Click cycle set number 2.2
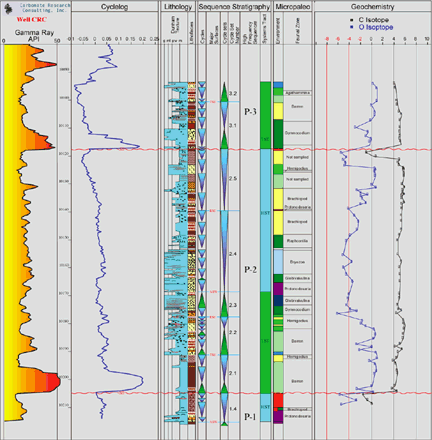The height and width of the screenshot is (440, 432). [233, 332]
